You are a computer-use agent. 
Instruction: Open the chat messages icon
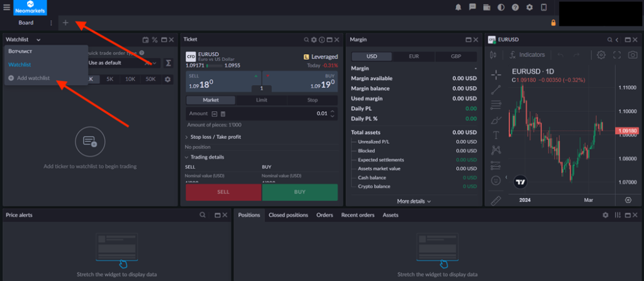[x=472, y=8]
